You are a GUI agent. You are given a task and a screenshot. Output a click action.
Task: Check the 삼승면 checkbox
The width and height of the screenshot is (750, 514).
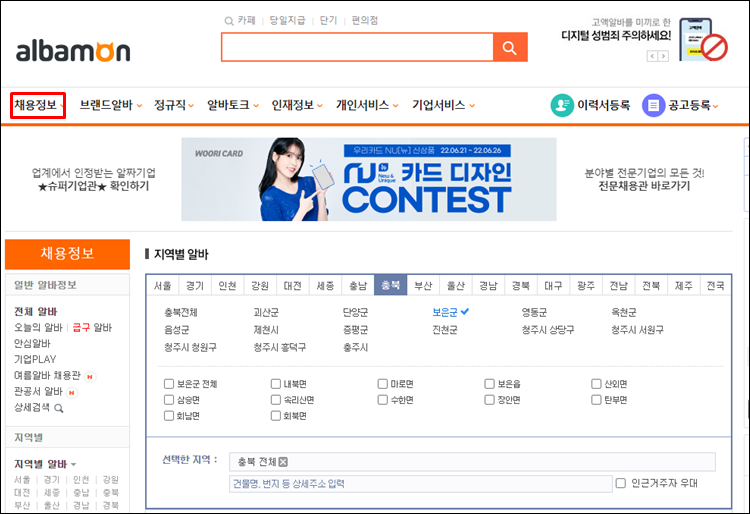point(169,400)
